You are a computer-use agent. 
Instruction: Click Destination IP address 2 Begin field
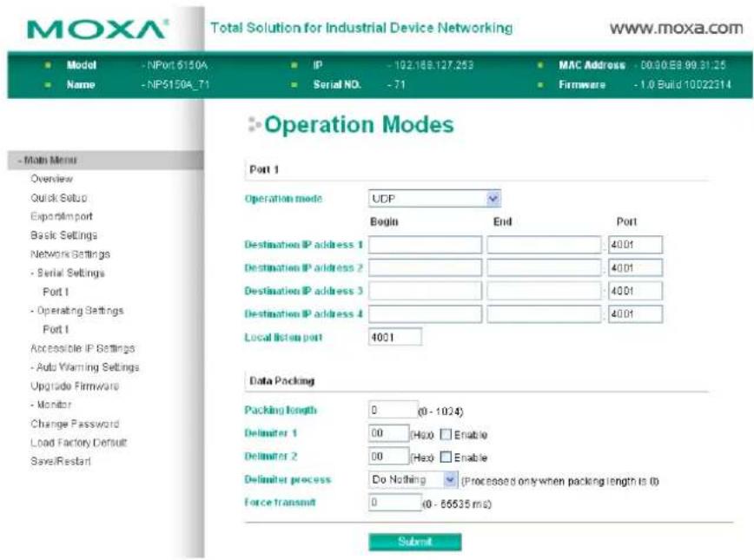tap(425, 267)
